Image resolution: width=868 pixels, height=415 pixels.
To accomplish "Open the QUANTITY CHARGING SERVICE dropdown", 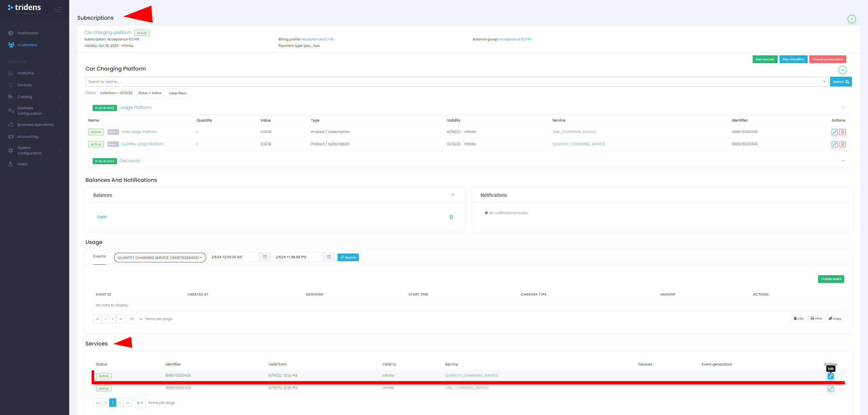I will coord(160,258).
